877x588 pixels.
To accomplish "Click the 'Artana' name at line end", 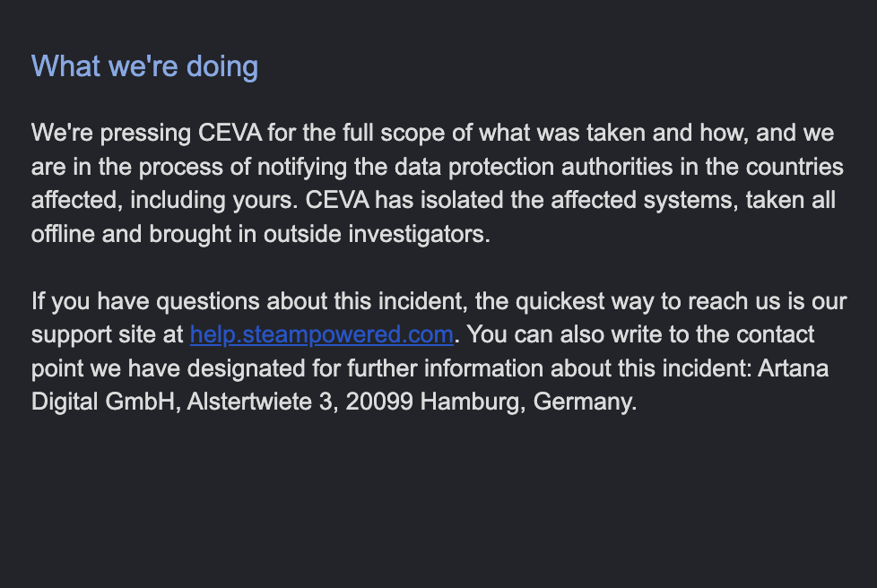I will (x=793, y=368).
